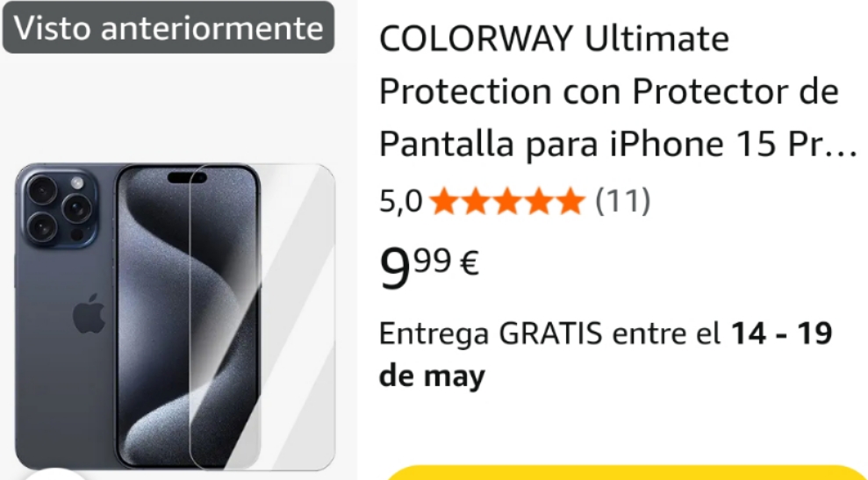Click the partially visible white circular icon
The height and width of the screenshot is (480, 868).
click(55, 475)
